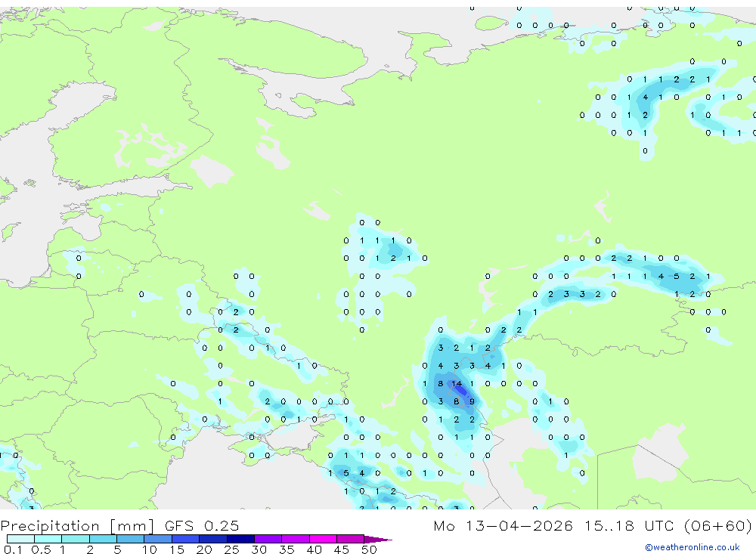Click the '(06+60)' forecast run text
The height and width of the screenshot is (554, 756).
pyautogui.click(x=717, y=525)
